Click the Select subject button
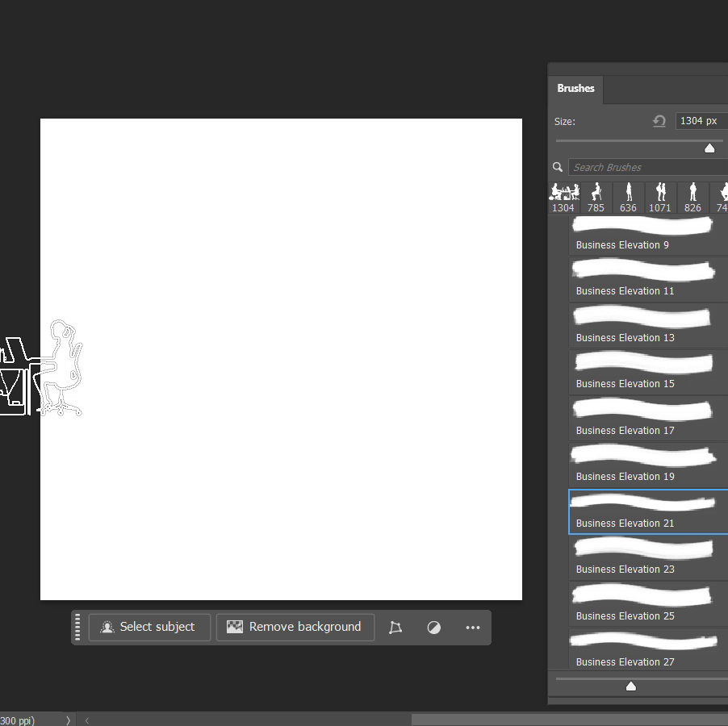 [149, 627]
